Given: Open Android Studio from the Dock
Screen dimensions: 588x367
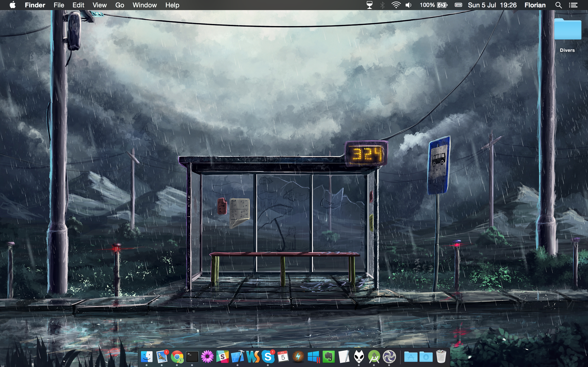Looking at the screenshot, I should click(374, 356).
